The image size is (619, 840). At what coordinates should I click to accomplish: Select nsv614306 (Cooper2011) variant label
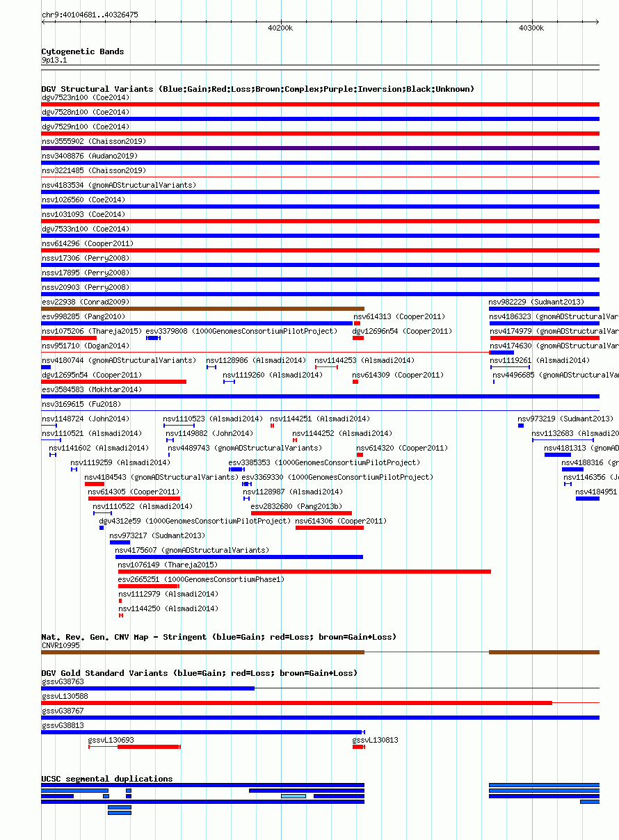(x=341, y=521)
